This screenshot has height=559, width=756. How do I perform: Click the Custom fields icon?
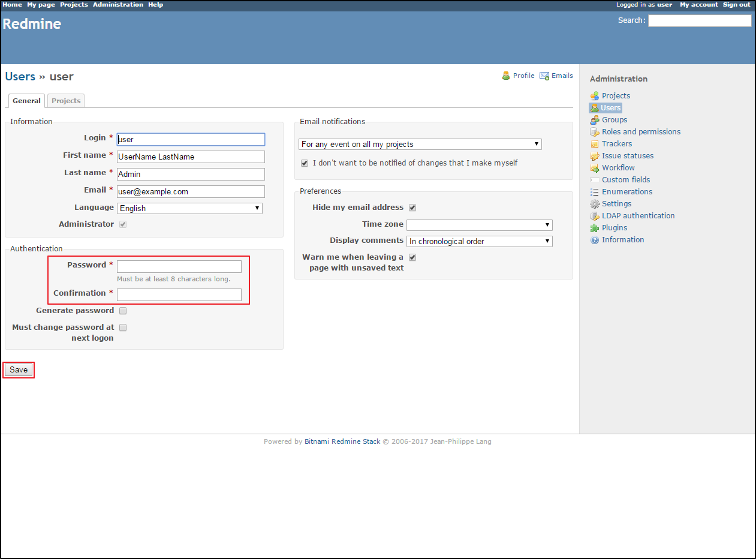coord(595,180)
